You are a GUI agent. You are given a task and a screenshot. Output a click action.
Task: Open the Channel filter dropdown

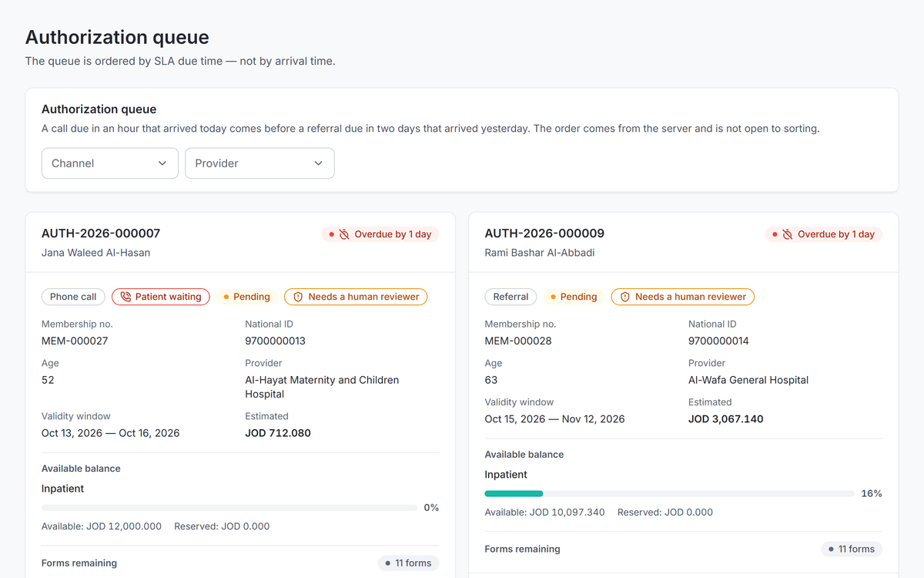click(110, 163)
